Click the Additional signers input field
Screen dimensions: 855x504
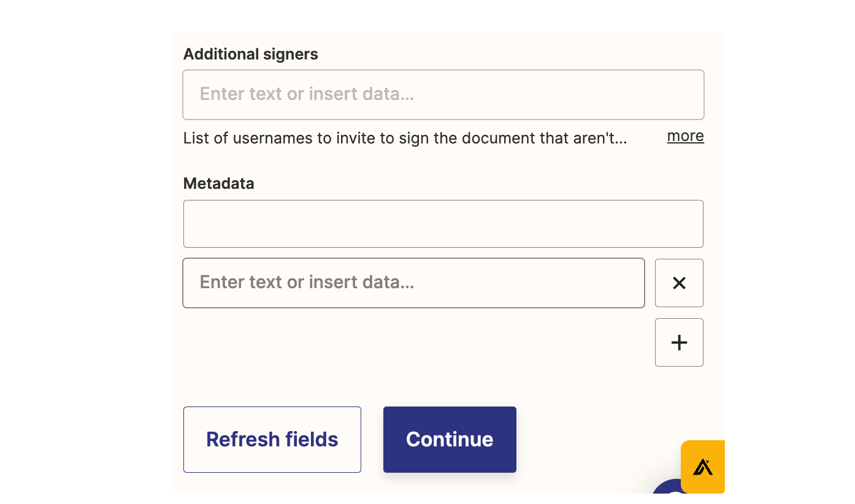tap(443, 94)
